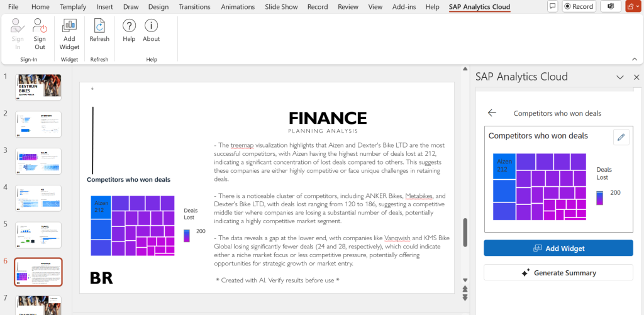Open SAP Analytics Cloud pane options chevron
Viewport: 644px width, 315px height.
click(619, 77)
